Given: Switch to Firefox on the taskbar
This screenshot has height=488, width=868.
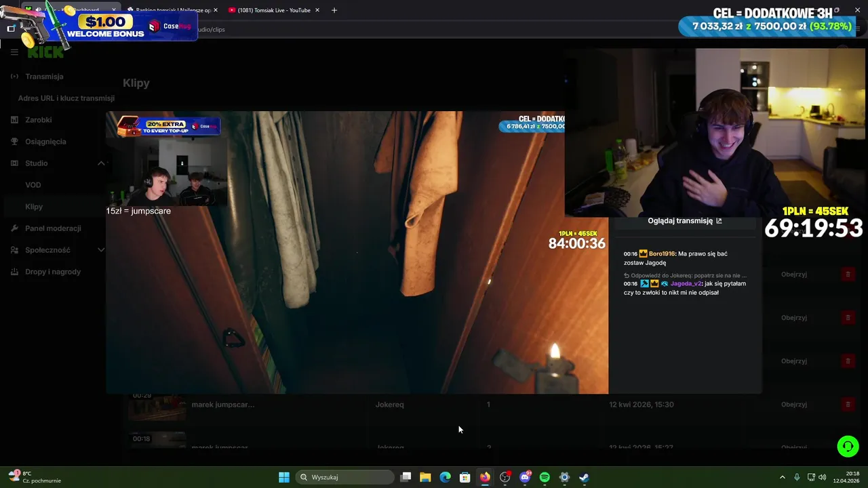Looking at the screenshot, I should pyautogui.click(x=485, y=477).
